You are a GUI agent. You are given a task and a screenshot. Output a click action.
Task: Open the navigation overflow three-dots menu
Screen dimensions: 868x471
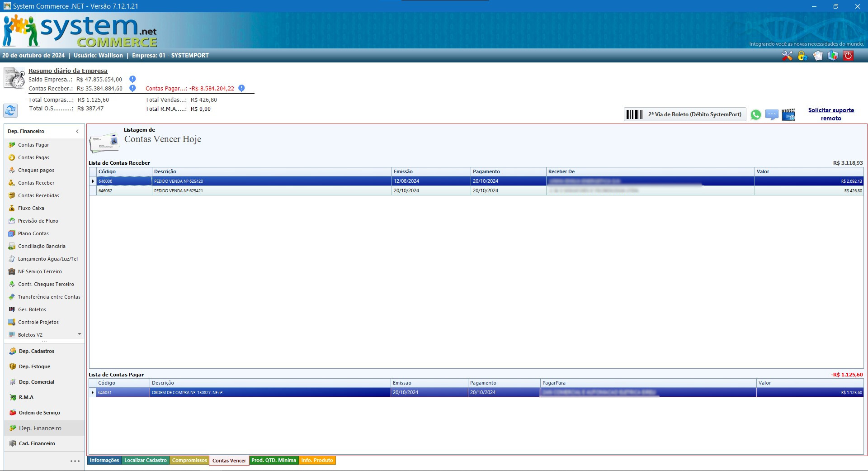75,461
